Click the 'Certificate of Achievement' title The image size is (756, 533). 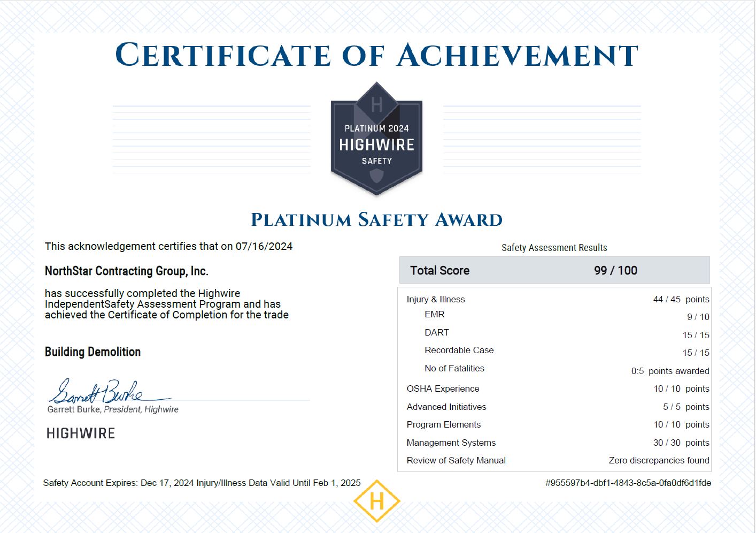[377, 56]
